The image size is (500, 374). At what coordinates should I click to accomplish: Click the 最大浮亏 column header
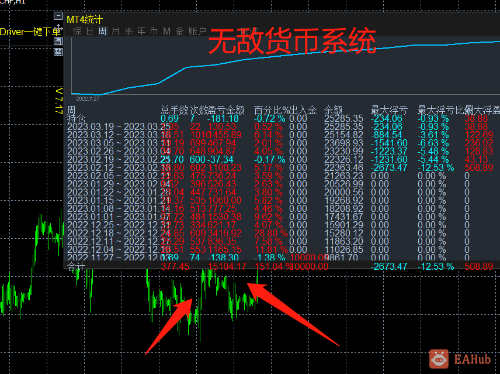389,110
